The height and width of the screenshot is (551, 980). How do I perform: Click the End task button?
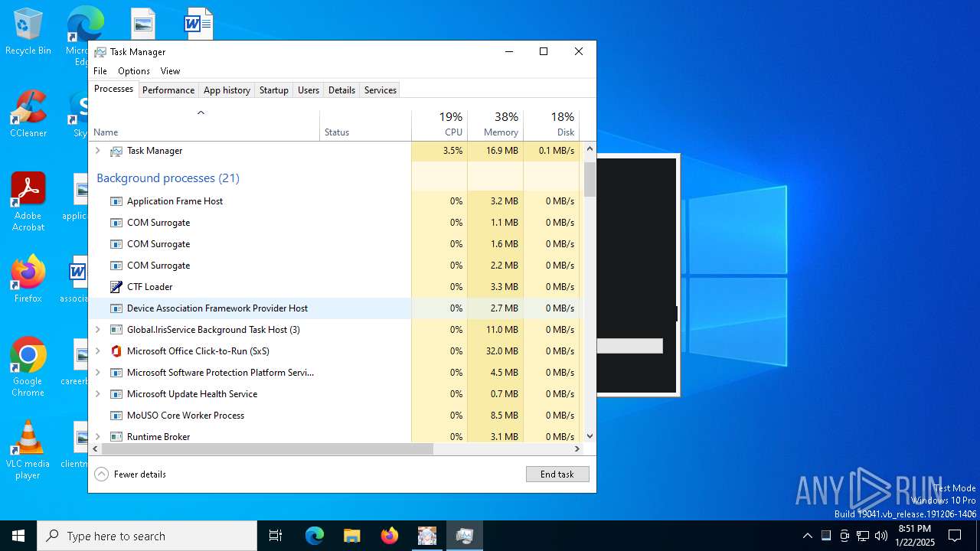click(x=557, y=474)
